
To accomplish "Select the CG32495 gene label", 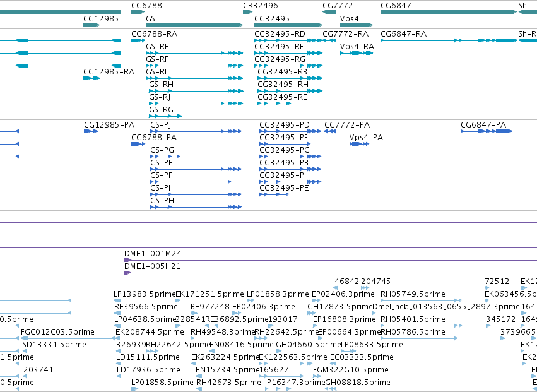I will click(x=272, y=18).
